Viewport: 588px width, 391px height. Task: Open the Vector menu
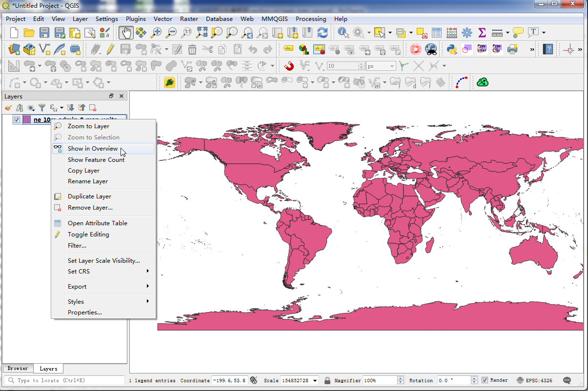pyautogui.click(x=163, y=19)
